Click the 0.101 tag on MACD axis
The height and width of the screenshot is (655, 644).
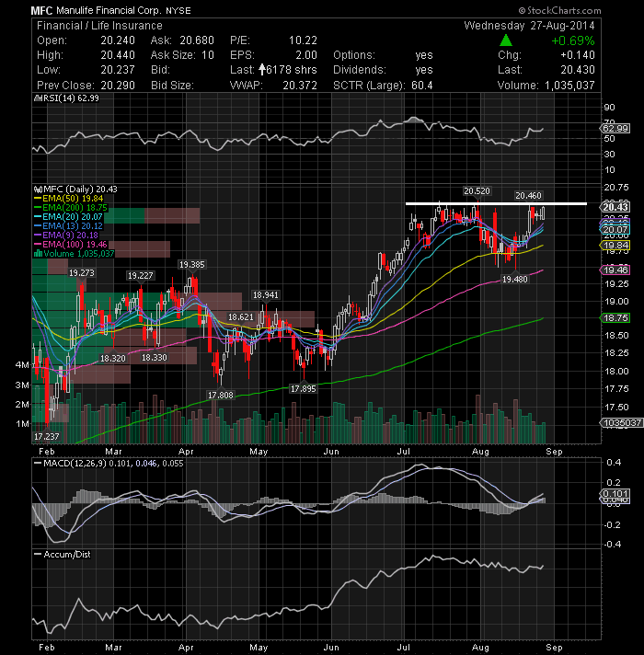(x=615, y=493)
